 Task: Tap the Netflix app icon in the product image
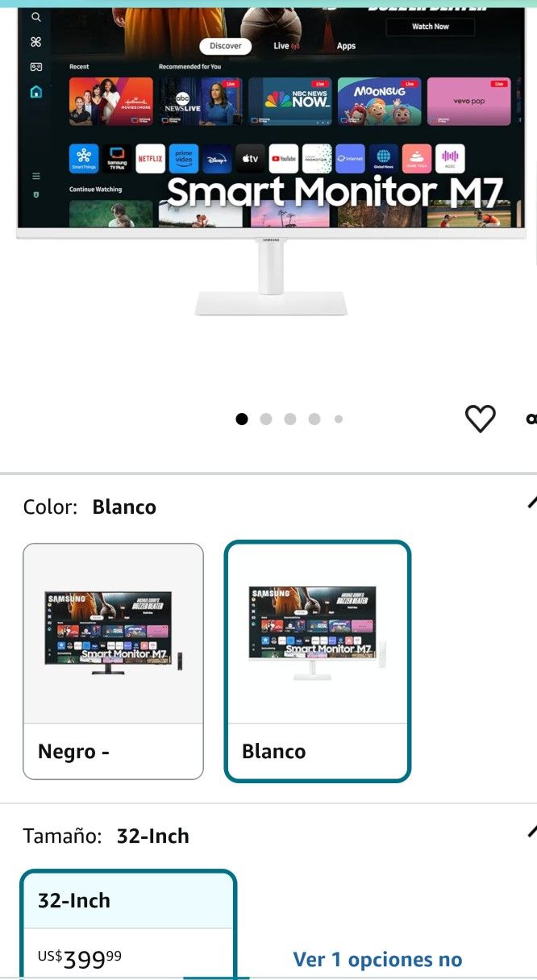pos(150,159)
